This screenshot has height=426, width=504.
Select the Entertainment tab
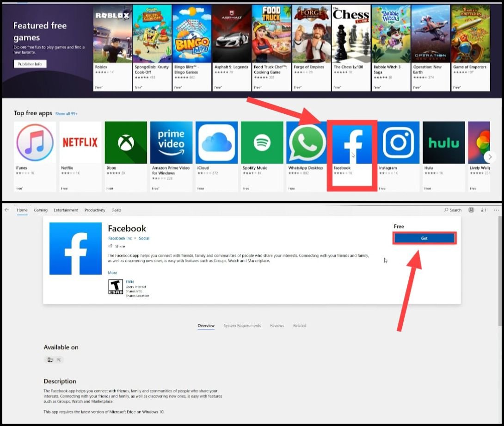click(66, 210)
